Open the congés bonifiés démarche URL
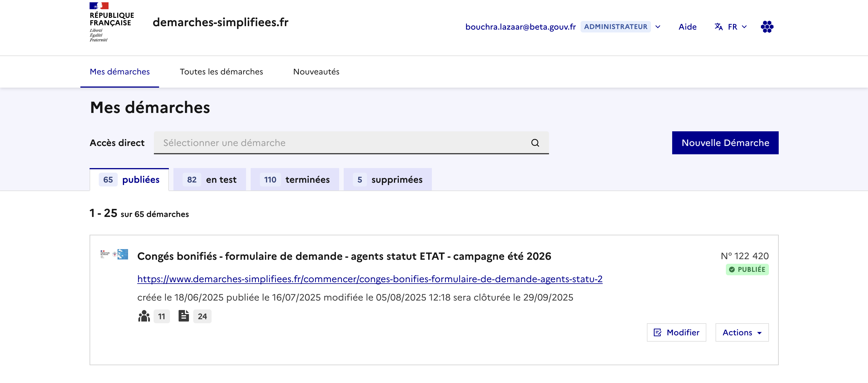This screenshot has height=383, width=868. coord(370,279)
